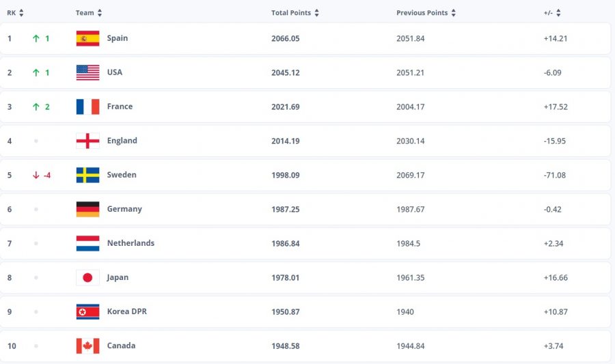Click the Canada flag icon
The height and width of the screenshot is (364, 615).
point(87,346)
